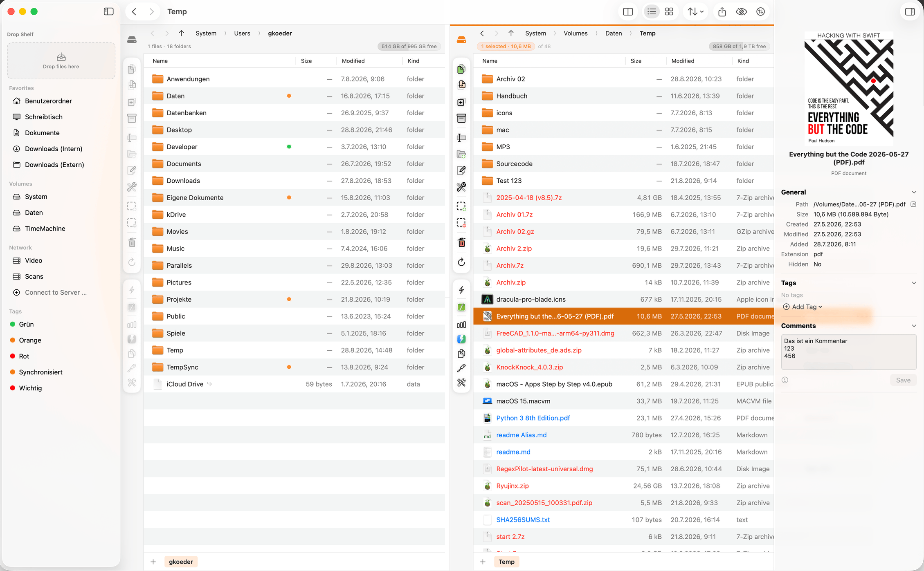Click the remove-from-selection dashed square icon, right pane

461,223
